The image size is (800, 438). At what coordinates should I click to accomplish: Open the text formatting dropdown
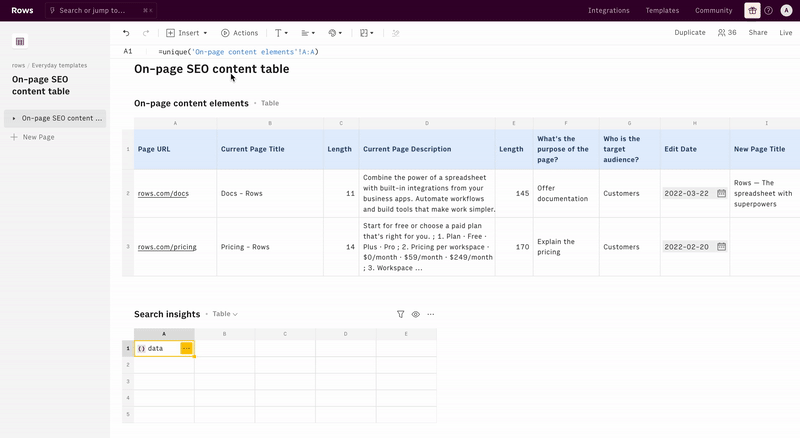pyautogui.click(x=281, y=33)
